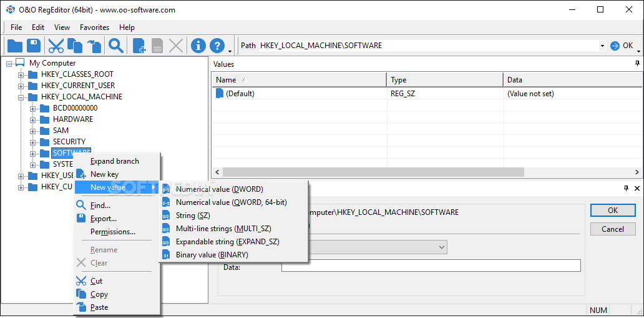This screenshot has width=644, height=318.
Task: Create String (SZ) value
Action: click(x=233, y=216)
